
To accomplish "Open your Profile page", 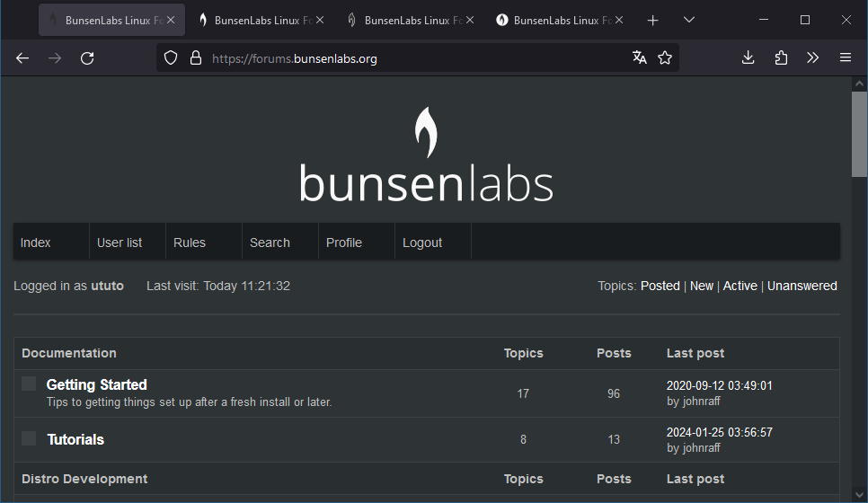I will click(x=344, y=243).
